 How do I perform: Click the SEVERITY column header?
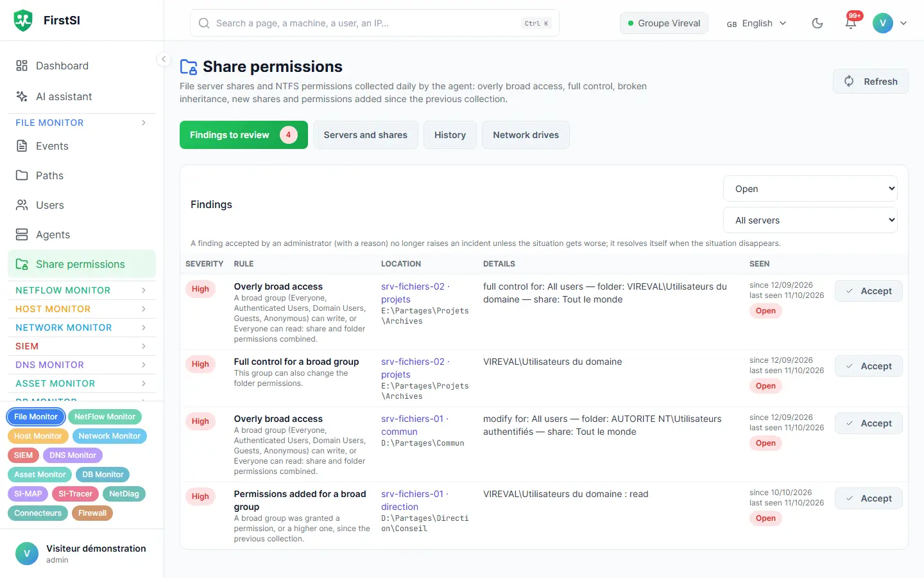(x=204, y=264)
